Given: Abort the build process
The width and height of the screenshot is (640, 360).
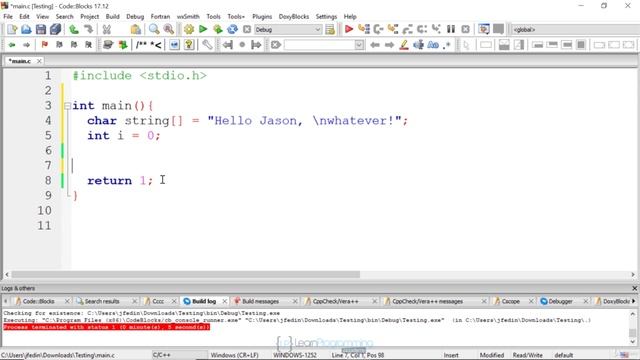Looking at the screenshot, I should click(247, 29).
